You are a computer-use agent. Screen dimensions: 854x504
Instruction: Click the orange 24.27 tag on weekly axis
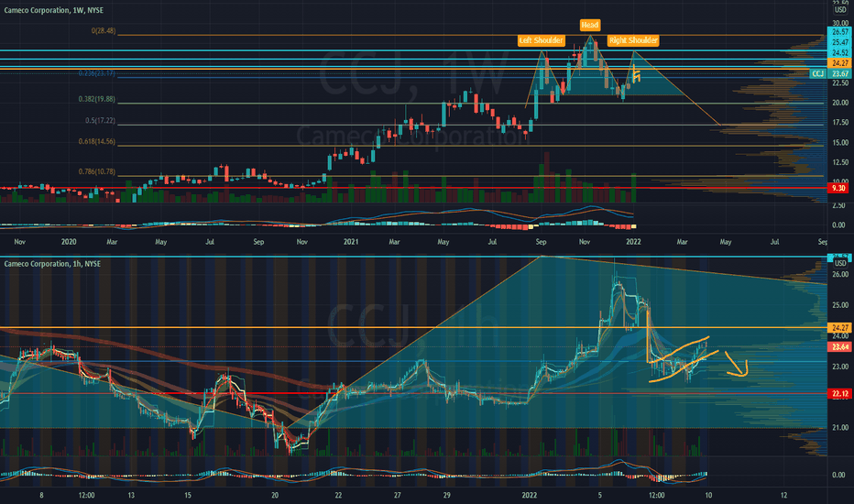840,63
